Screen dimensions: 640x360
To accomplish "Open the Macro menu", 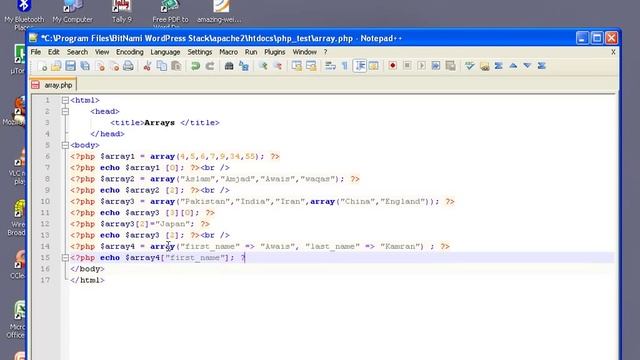I will [x=229, y=52].
